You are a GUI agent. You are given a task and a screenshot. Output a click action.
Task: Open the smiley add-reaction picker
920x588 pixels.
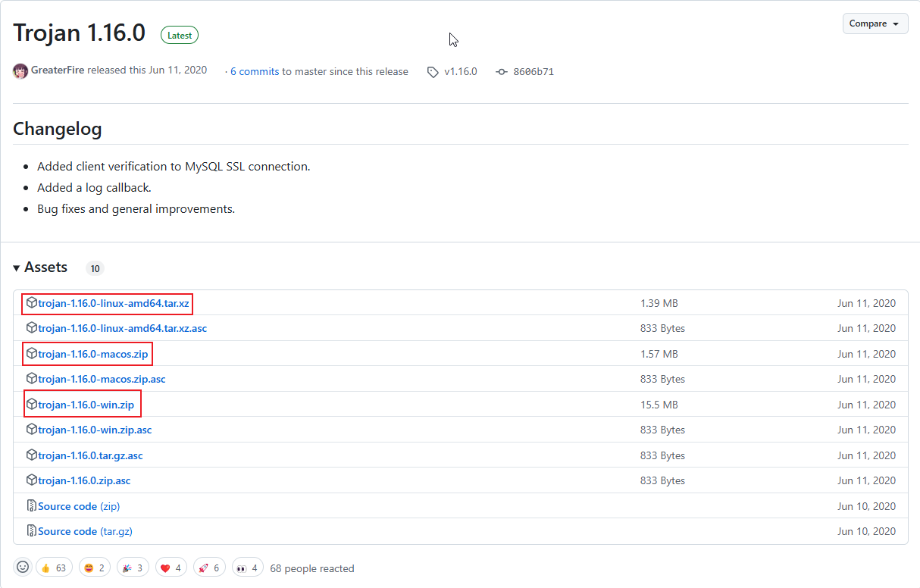coord(23,568)
